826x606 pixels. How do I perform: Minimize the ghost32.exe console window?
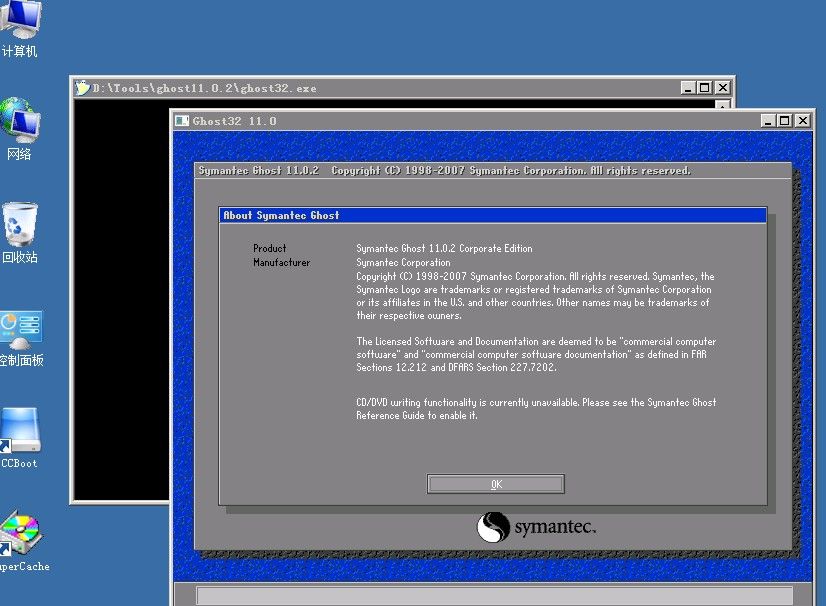(x=687, y=87)
